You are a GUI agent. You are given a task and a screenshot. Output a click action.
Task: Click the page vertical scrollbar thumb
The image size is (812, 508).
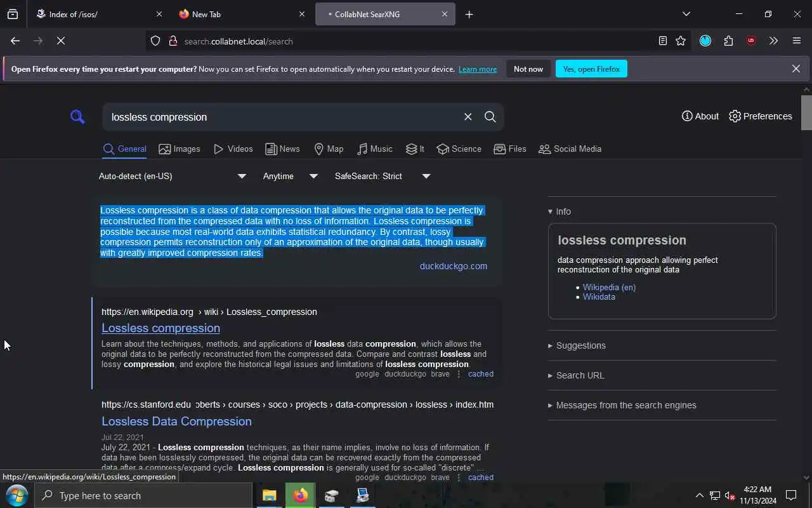[806, 112]
